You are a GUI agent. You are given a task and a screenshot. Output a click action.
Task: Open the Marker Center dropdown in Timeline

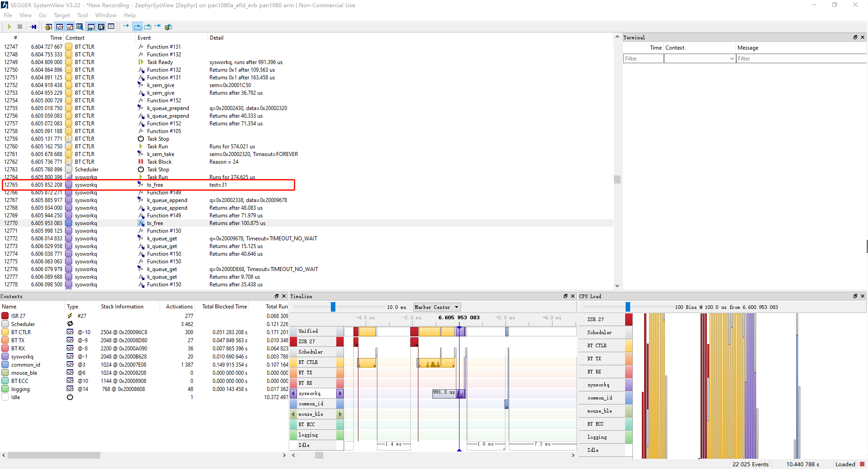pos(436,307)
